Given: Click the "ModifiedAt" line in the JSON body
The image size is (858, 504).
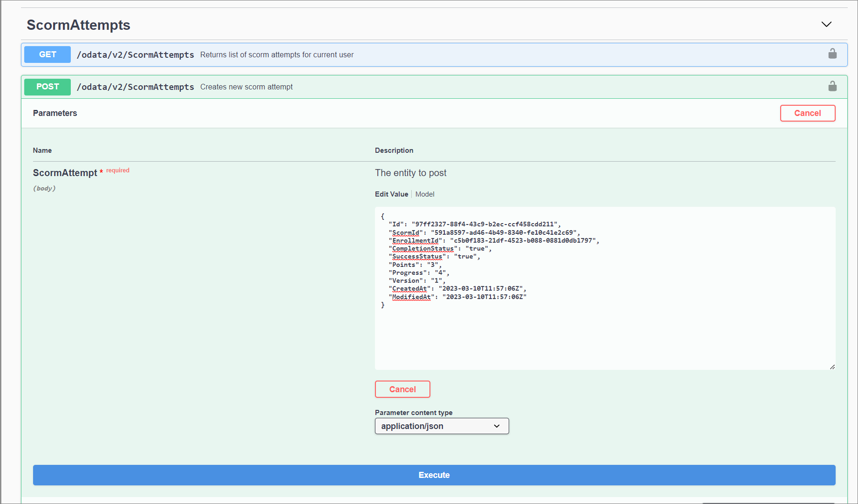Looking at the screenshot, I should pos(459,297).
